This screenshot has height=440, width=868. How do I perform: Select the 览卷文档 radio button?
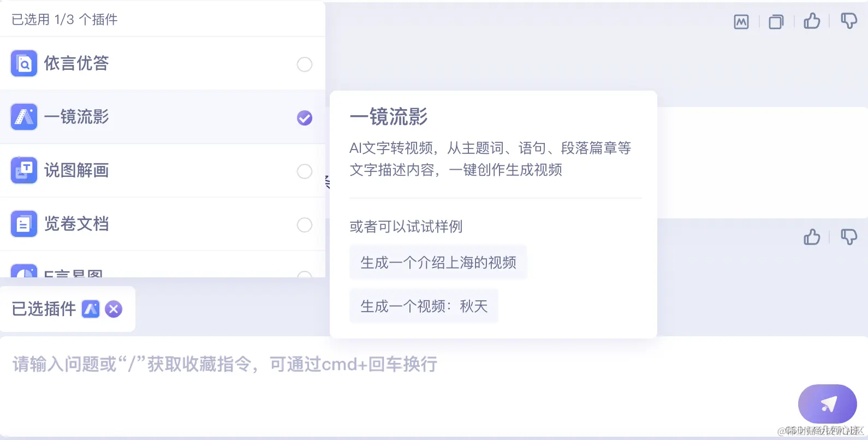[x=304, y=224]
